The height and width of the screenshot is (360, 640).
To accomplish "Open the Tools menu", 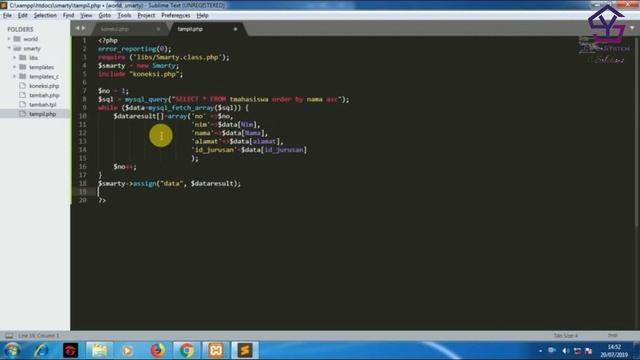I will point(124,16).
